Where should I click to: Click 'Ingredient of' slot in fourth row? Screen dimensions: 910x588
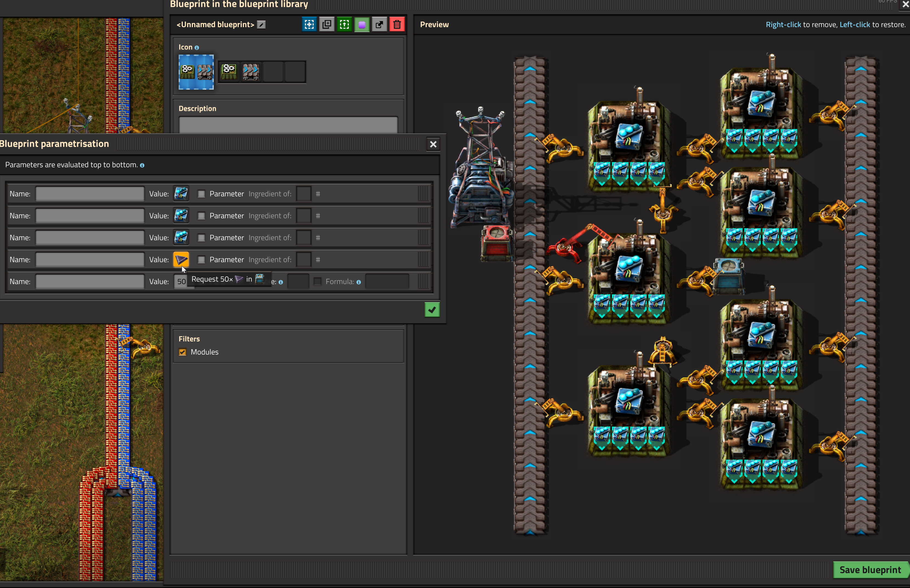[304, 260]
